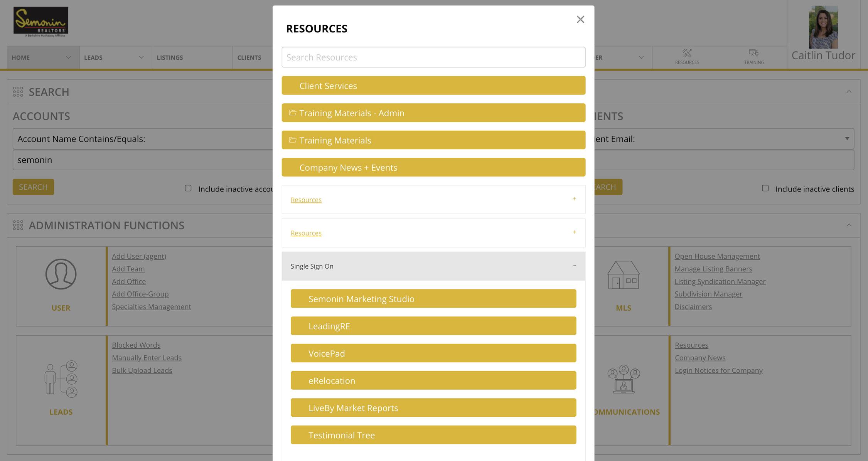Open the Listings menu item

click(x=170, y=58)
